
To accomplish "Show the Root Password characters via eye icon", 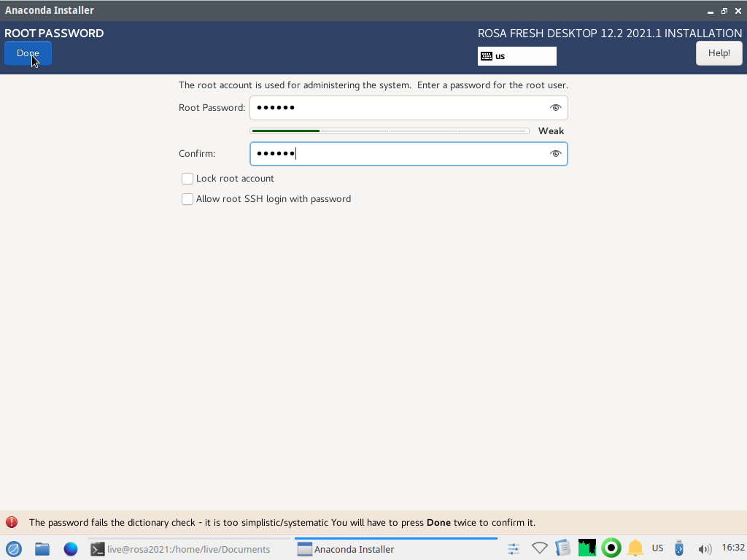I will click(x=555, y=108).
